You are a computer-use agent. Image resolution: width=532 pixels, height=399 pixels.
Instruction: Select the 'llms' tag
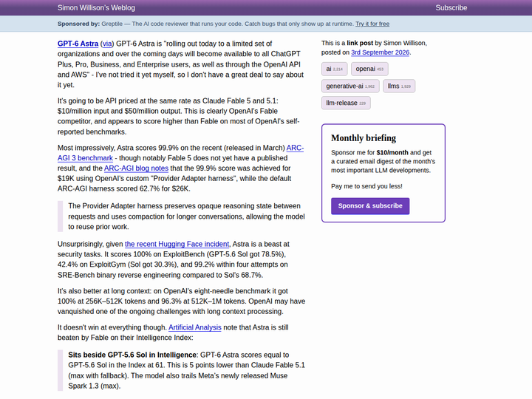pyautogui.click(x=399, y=86)
